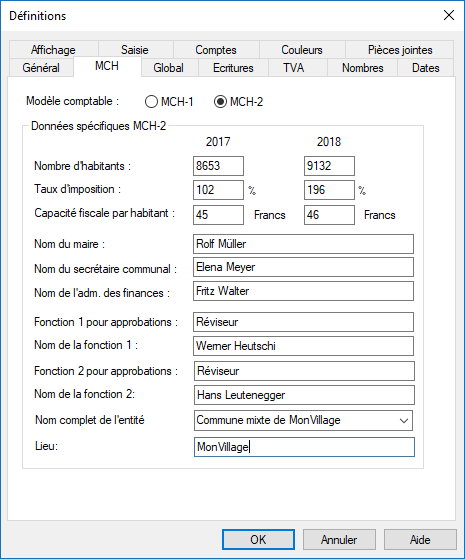Go to the Nombres tab

[x=363, y=68]
